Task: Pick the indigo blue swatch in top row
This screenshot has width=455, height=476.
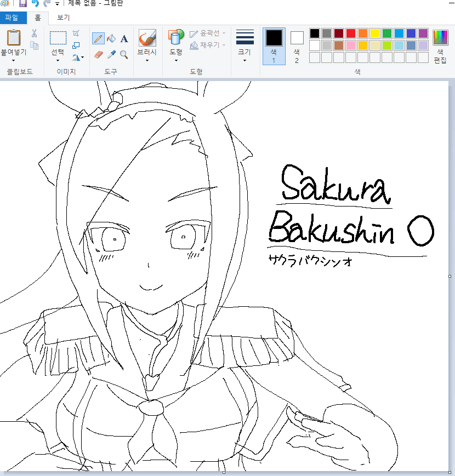Action: click(411, 33)
